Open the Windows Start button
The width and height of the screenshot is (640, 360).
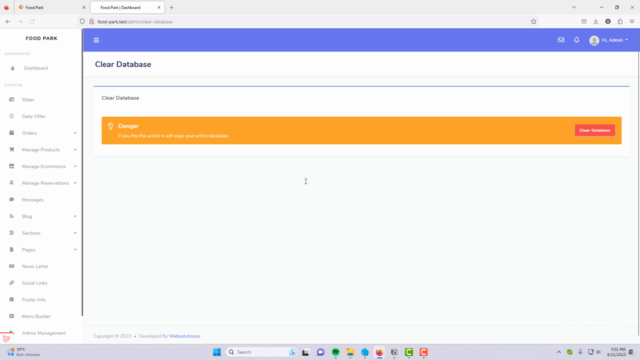tap(217, 352)
